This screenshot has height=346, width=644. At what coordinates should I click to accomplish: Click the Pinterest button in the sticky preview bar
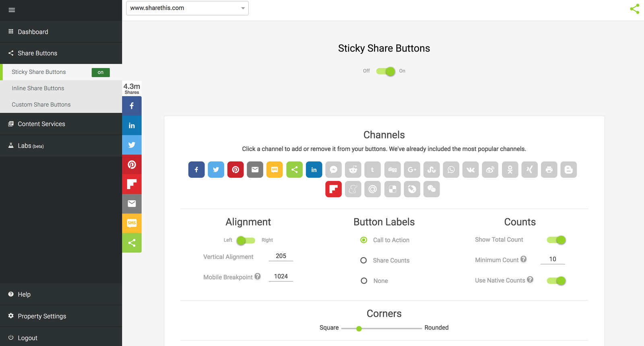pos(132,165)
